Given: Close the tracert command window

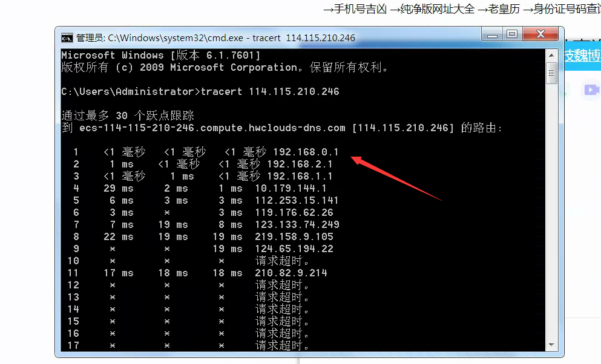Looking at the screenshot, I should tap(539, 34).
